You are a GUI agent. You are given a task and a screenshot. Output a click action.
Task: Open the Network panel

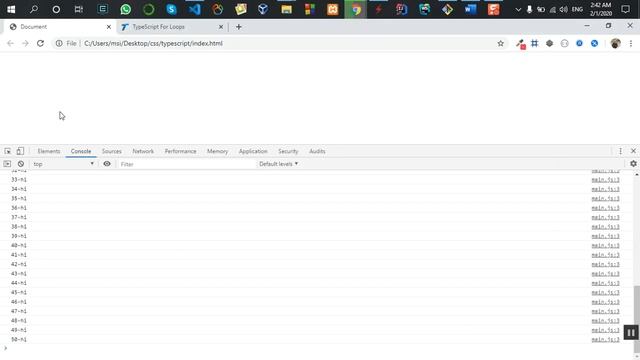click(143, 151)
